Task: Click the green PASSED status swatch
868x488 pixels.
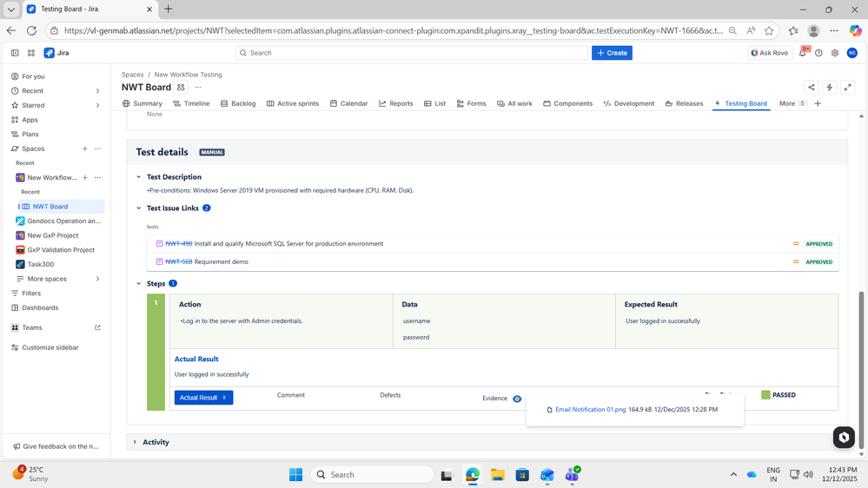Action: 765,394
